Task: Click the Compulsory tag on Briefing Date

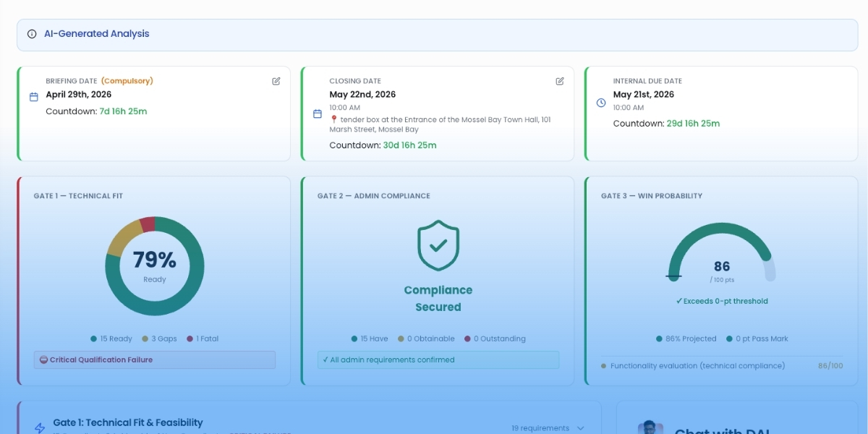Action: tap(127, 81)
